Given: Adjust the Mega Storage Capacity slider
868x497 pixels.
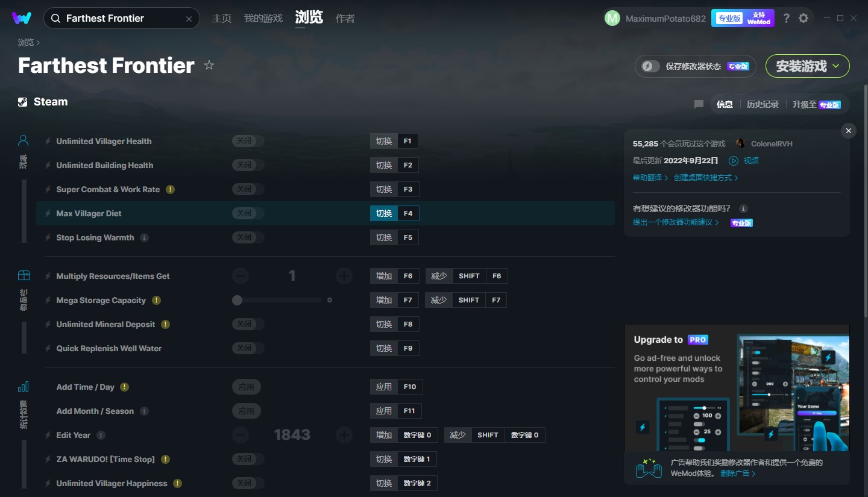Looking at the screenshot, I should click(x=277, y=300).
